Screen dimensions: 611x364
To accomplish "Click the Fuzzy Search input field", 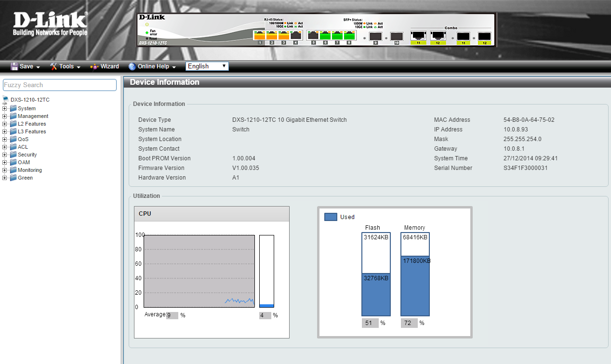I will [60, 85].
